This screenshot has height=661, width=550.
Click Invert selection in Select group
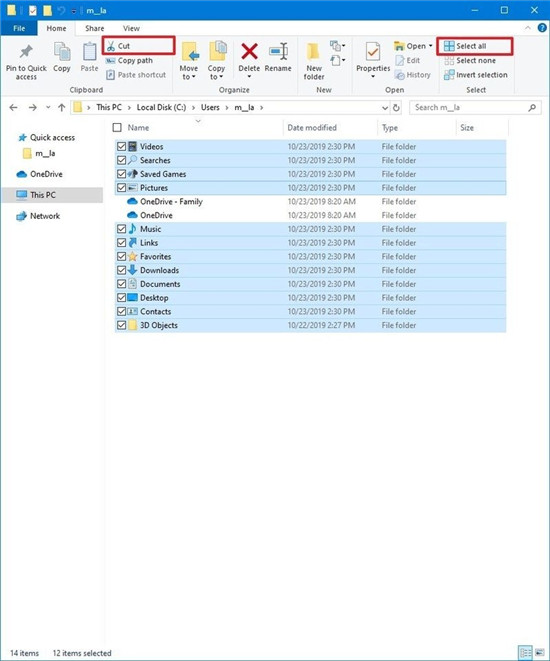[x=476, y=75]
